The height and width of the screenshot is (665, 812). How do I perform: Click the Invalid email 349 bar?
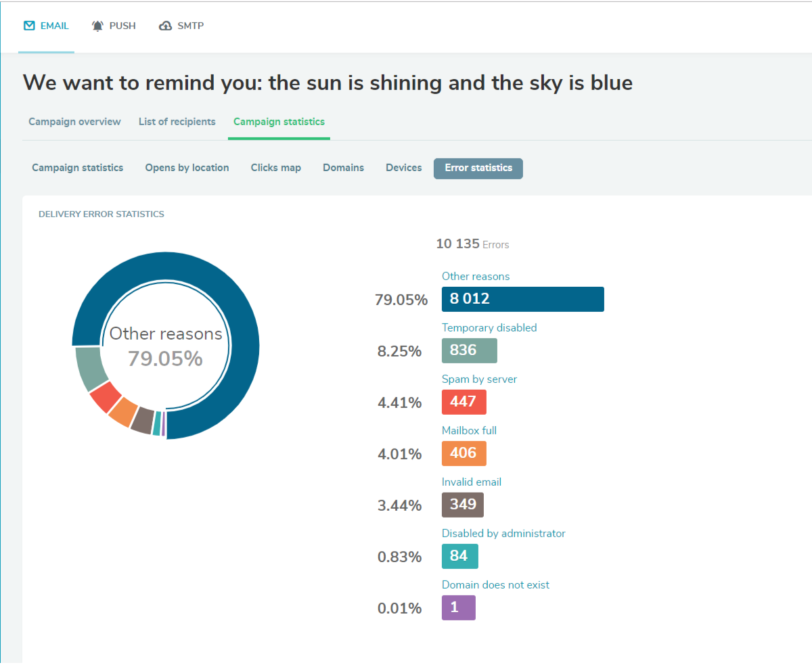click(x=462, y=505)
